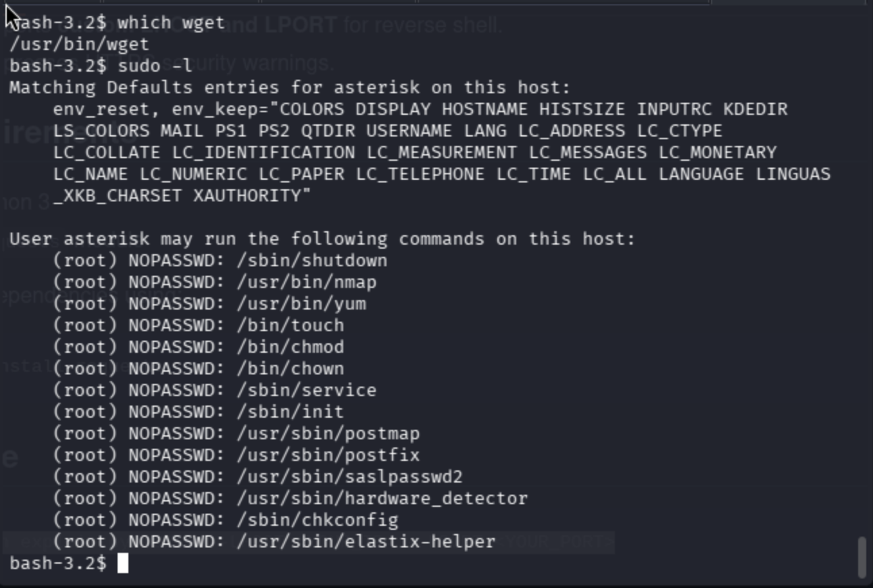This screenshot has height=588, width=873.
Task: Click the /usr/bin/yum sudo entry
Action: click(301, 303)
